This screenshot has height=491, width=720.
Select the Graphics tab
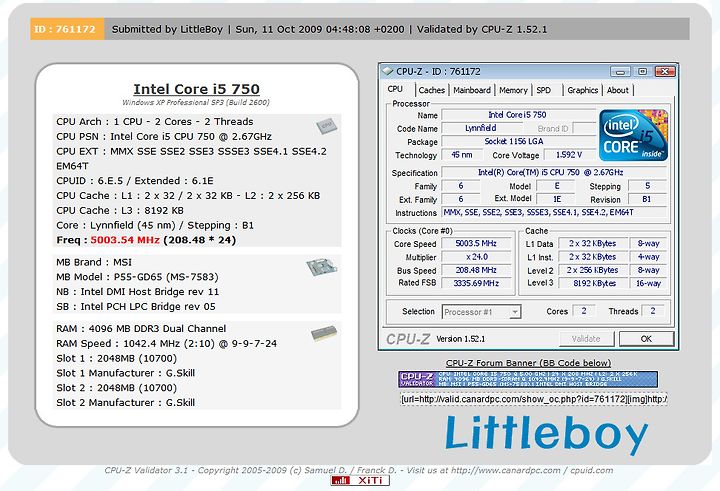[x=583, y=90]
